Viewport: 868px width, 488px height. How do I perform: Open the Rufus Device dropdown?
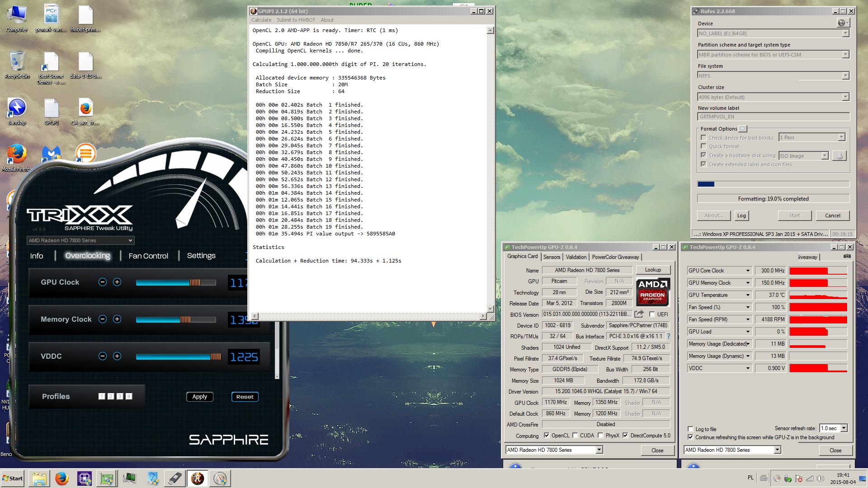(774, 33)
